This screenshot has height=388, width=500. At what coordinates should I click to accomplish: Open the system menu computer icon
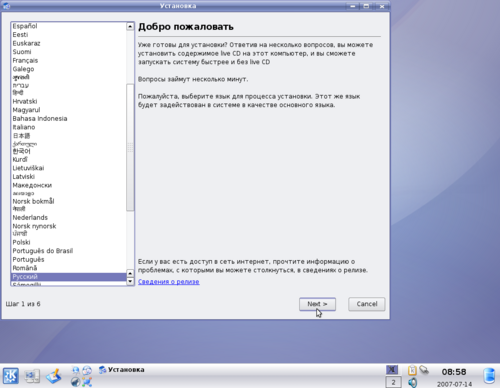click(x=32, y=376)
